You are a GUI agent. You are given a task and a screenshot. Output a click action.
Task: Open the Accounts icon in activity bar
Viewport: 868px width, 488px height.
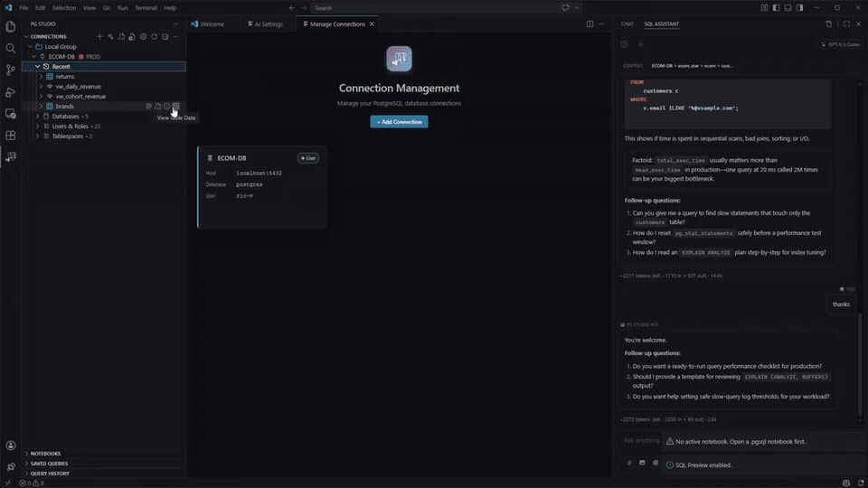click(x=11, y=446)
